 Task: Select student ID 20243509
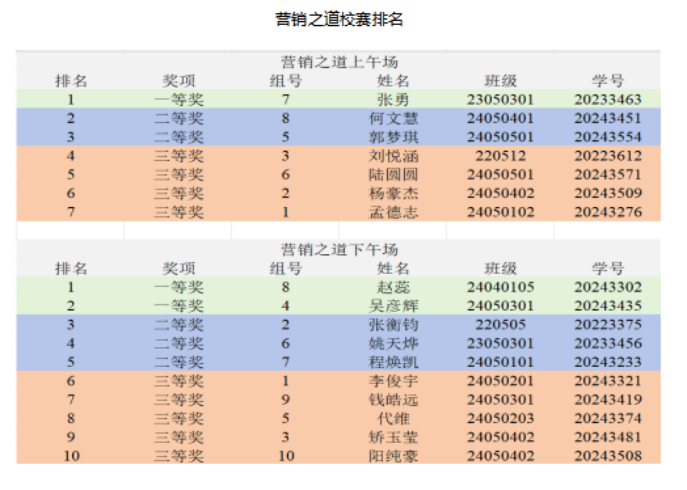(x=608, y=193)
